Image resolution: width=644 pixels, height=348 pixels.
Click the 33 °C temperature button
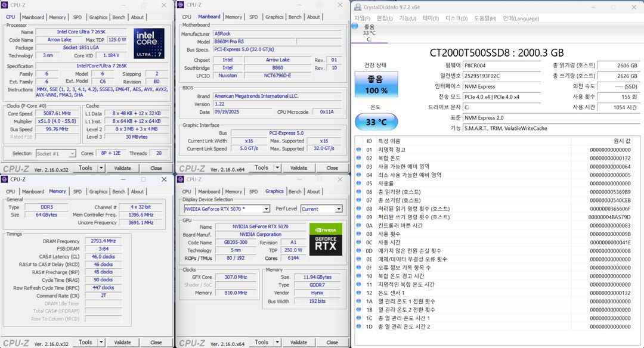[376, 122]
